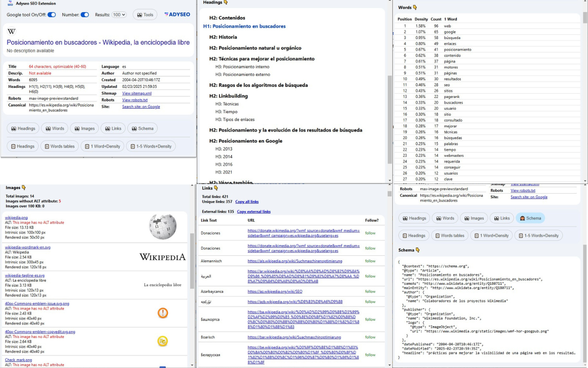This screenshot has height=368, width=588.
Task: Click the word pagerank in Words table
Action: 452,97
